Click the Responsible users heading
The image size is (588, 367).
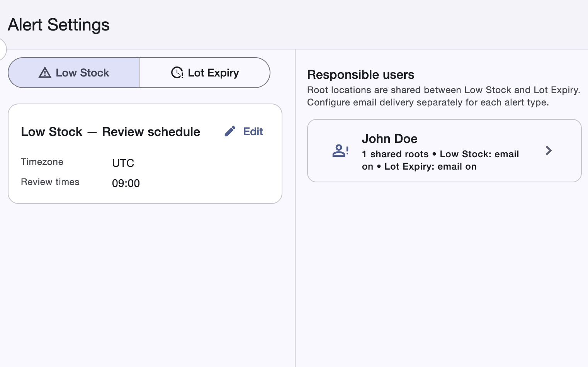point(361,75)
